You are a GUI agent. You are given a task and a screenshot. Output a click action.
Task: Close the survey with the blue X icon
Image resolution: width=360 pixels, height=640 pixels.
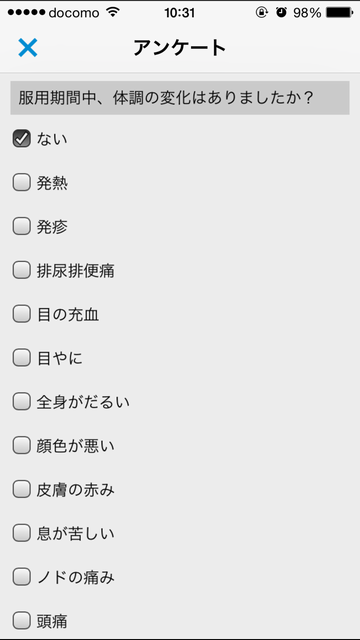point(28,47)
